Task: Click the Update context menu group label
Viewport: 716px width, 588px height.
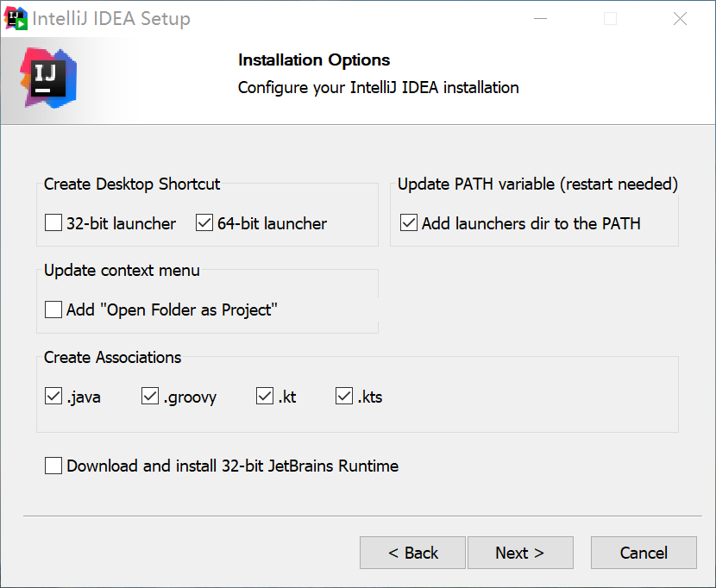Action: (122, 271)
